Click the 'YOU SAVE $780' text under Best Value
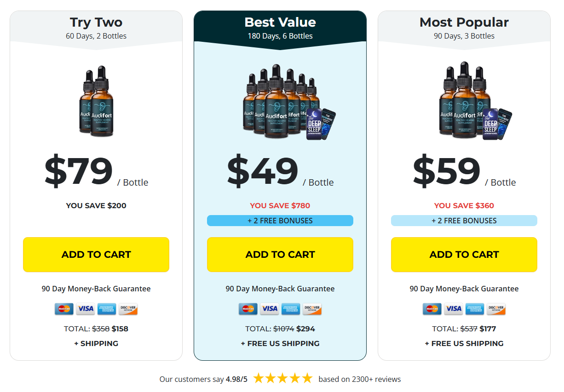Screen dimensions: 564x392 click(280, 205)
